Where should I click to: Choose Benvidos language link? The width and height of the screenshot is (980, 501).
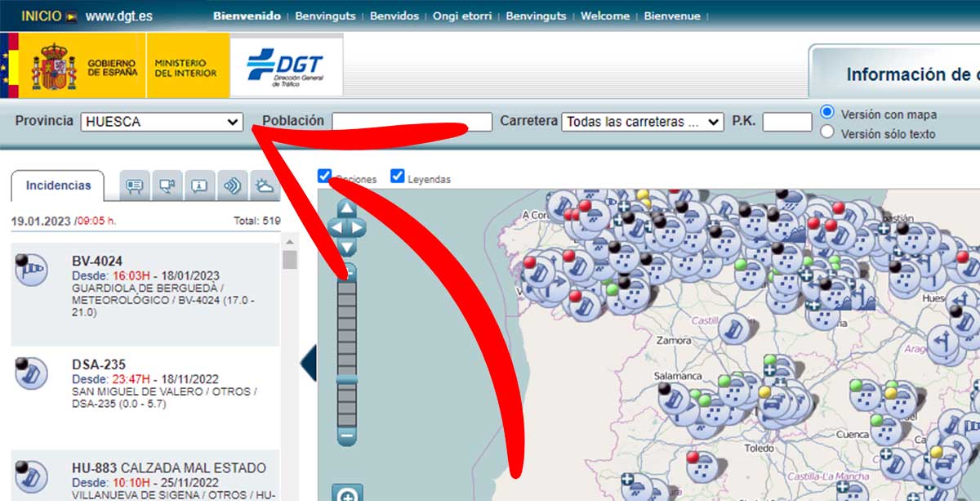tap(394, 16)
